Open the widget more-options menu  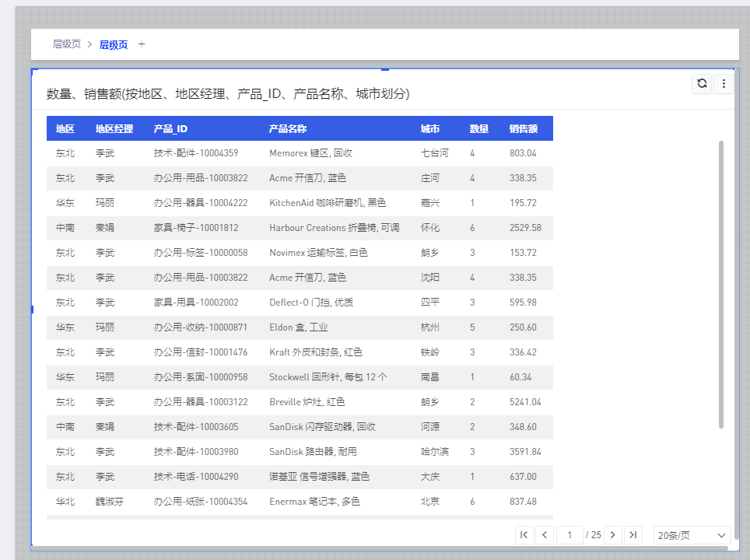(x=724, y=84)
